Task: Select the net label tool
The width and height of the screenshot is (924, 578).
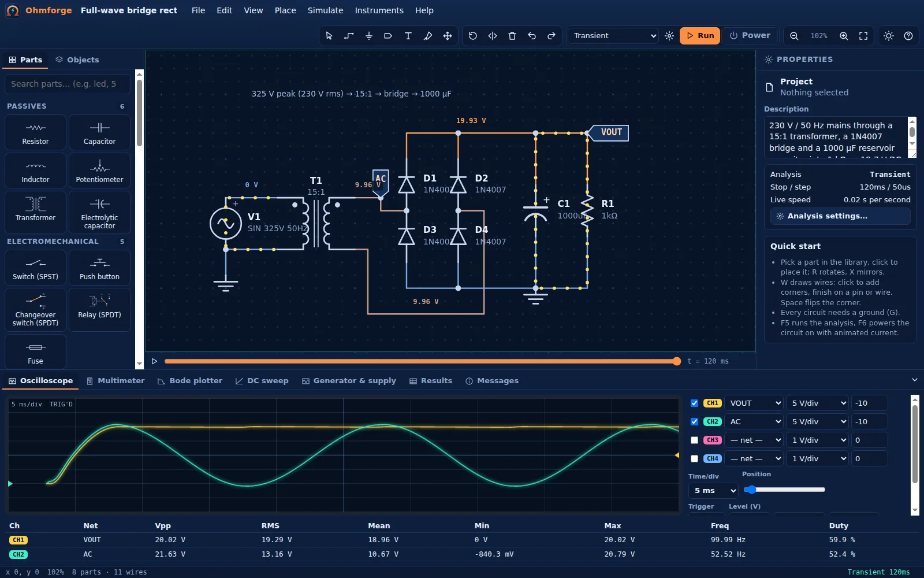Action: click(x=388, y=36)
